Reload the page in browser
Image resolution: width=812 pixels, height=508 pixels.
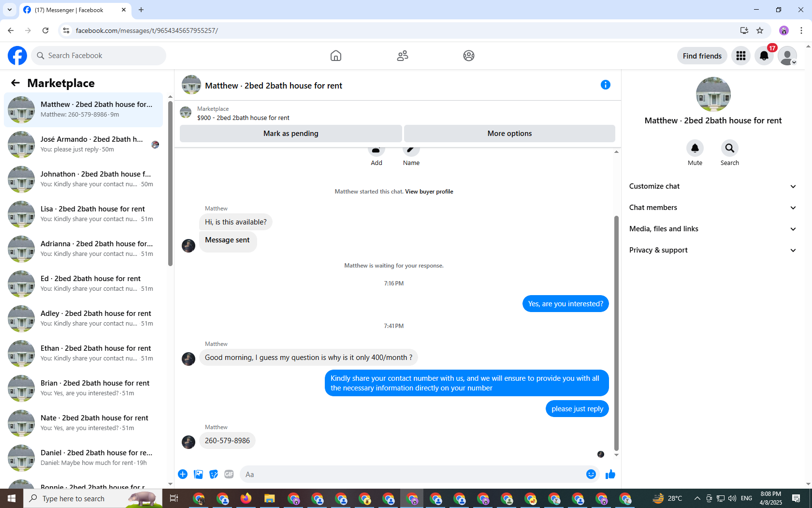45,30
